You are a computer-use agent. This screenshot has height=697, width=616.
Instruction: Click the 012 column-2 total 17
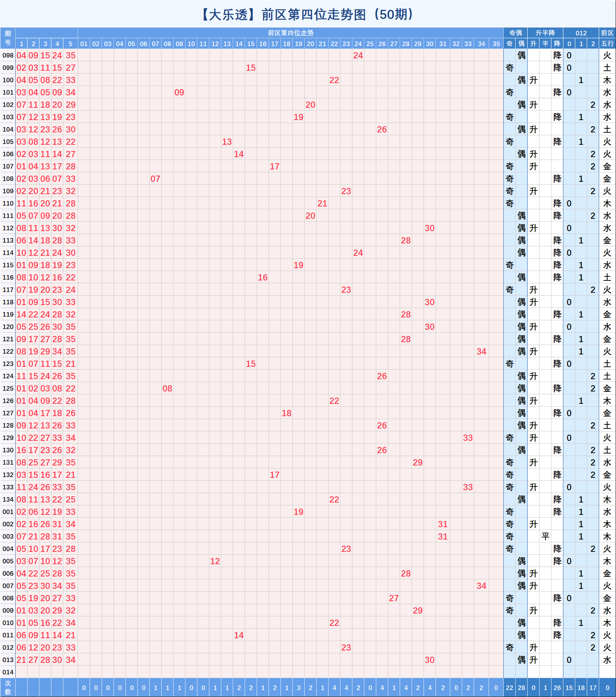point(593,688)
